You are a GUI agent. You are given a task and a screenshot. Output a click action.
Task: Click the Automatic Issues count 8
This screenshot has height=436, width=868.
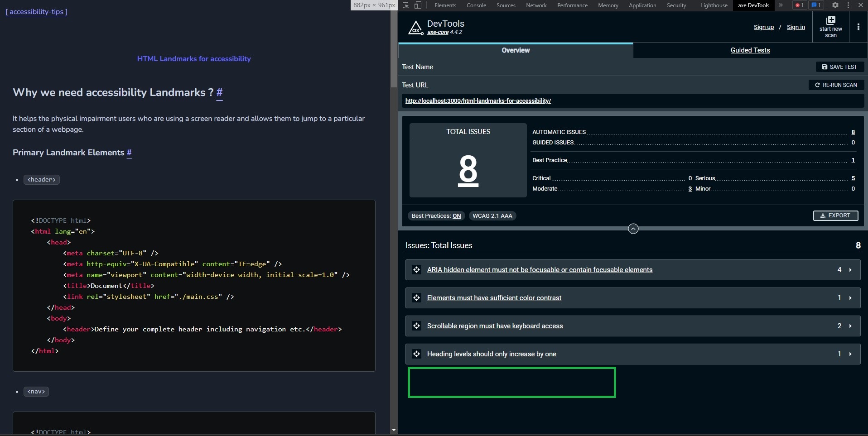853,132
